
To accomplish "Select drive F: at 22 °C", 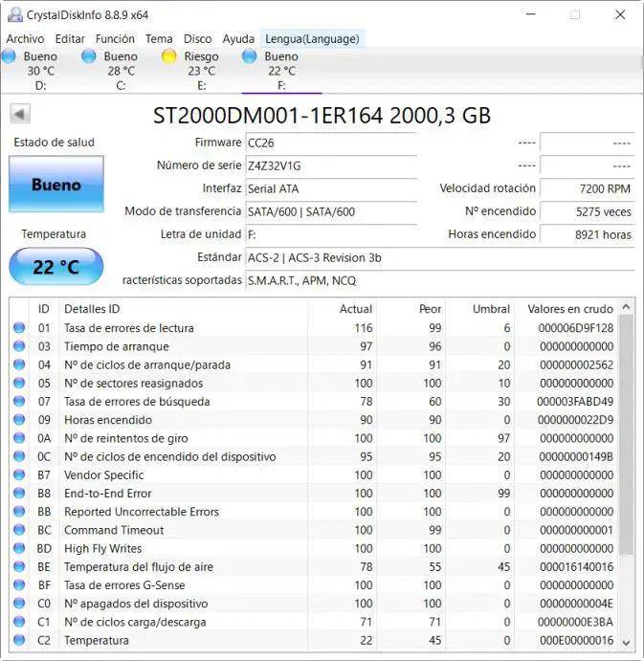I will tap(281, 71).
